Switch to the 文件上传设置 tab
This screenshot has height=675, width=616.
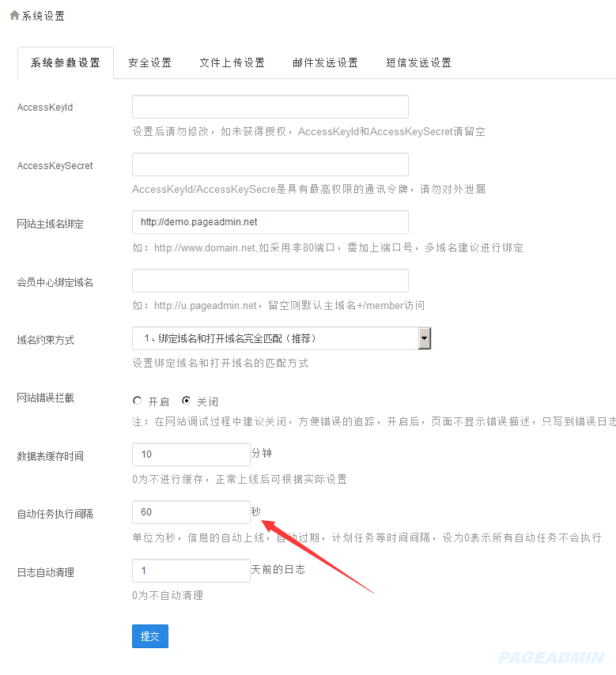click(232, 63)
